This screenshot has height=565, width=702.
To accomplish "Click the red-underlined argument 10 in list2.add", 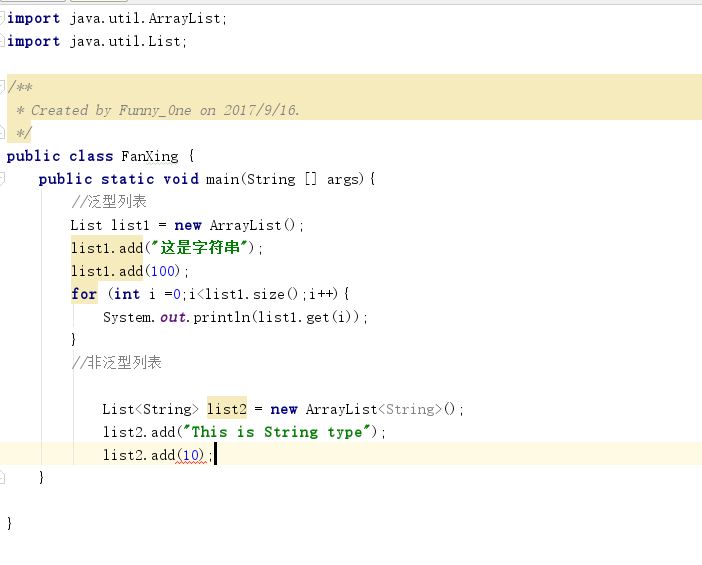I will pyautogui.click(x=191, y=455).
